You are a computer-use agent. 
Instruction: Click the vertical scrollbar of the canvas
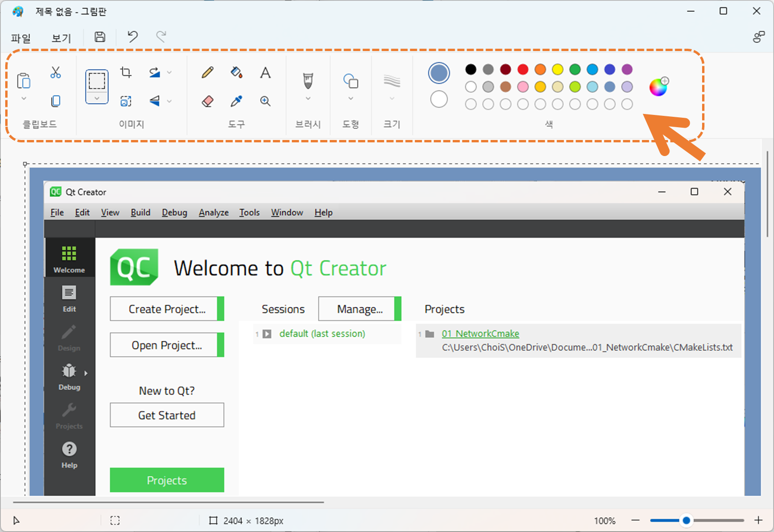[x=767, y=194]
